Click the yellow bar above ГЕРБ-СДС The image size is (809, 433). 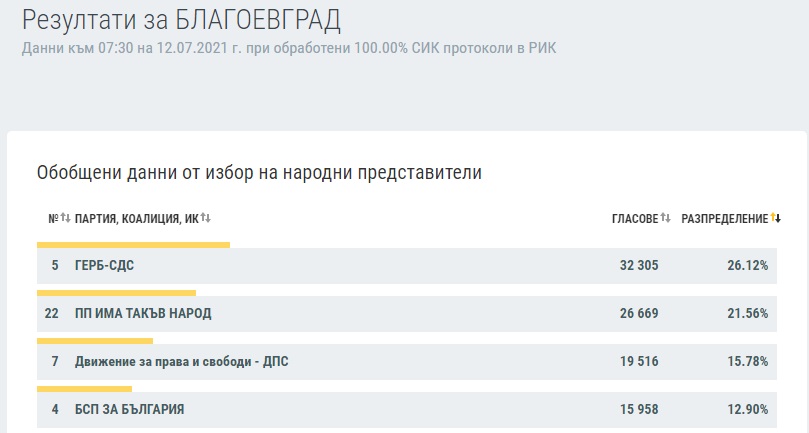[x=133, y=245]
